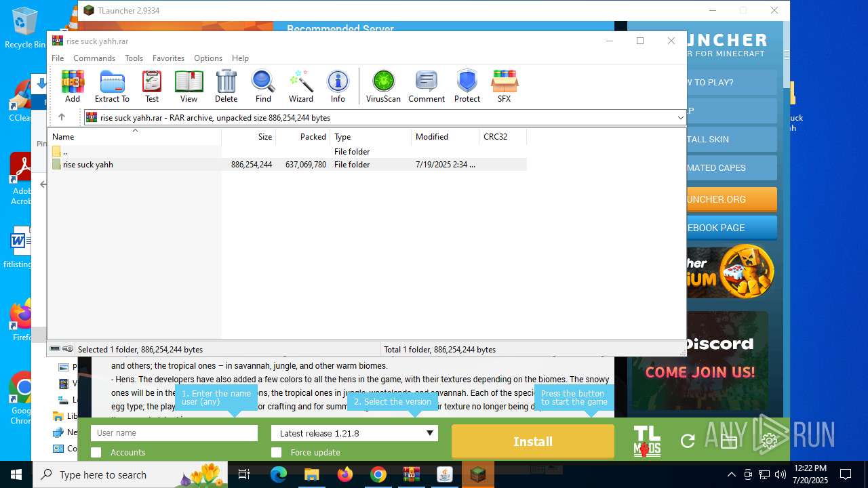Open the notification center icon
This screenshot has width=868, height=488.
846,474
